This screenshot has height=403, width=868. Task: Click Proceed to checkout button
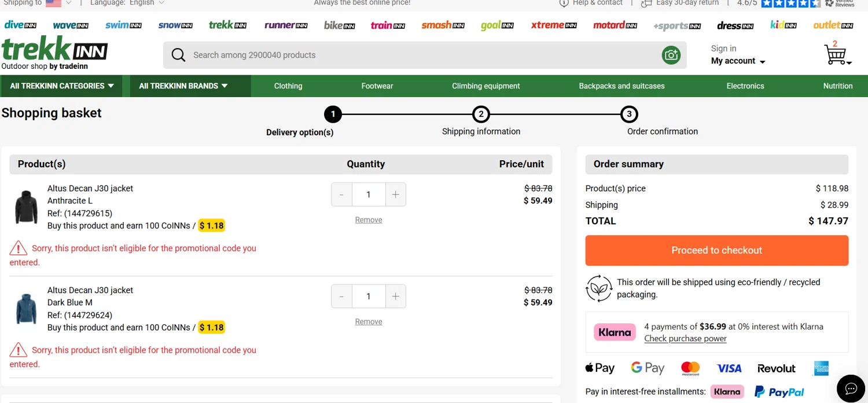coord(717,250)
